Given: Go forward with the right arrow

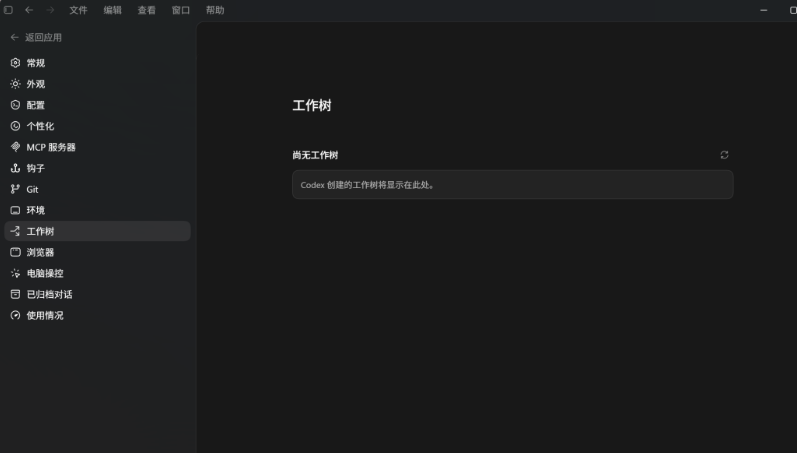Looking at the screenshot, I should coord(50,10).
